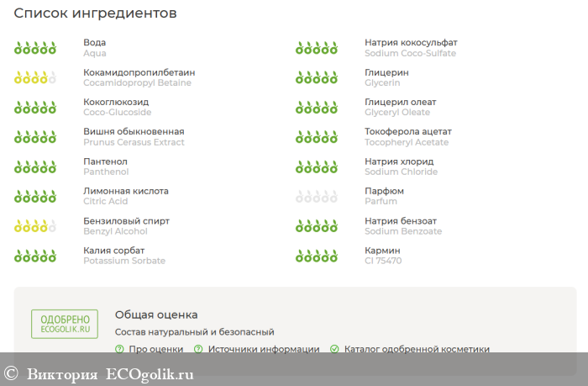
Task: Click the yellow rating icons beside Бензиловый спирт
Action: [x=35, y=226]
